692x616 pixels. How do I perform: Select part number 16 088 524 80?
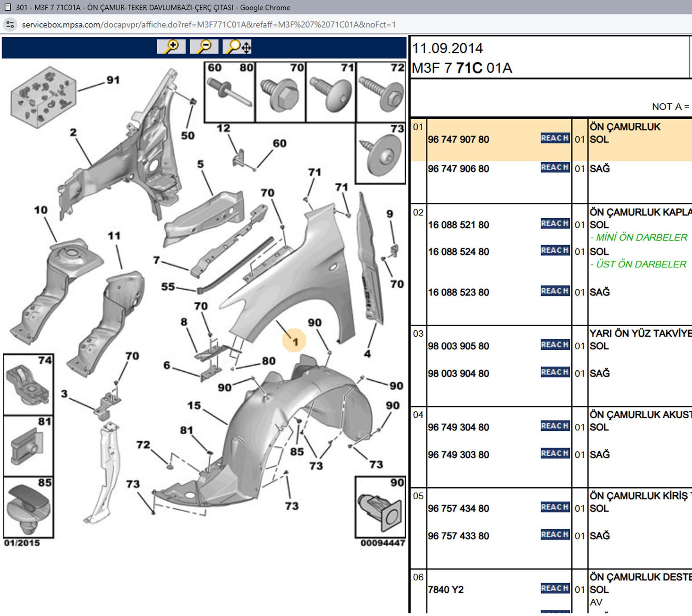(x=458, y=252)
